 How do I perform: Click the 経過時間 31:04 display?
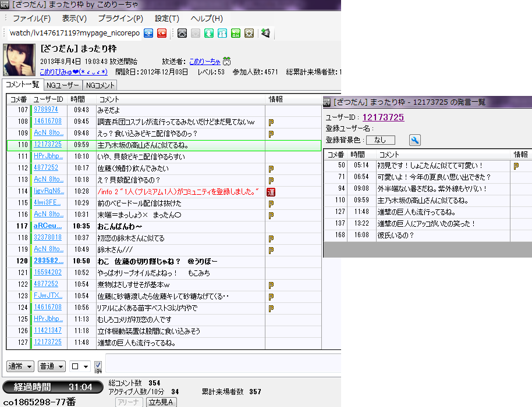tap(53, 387)
